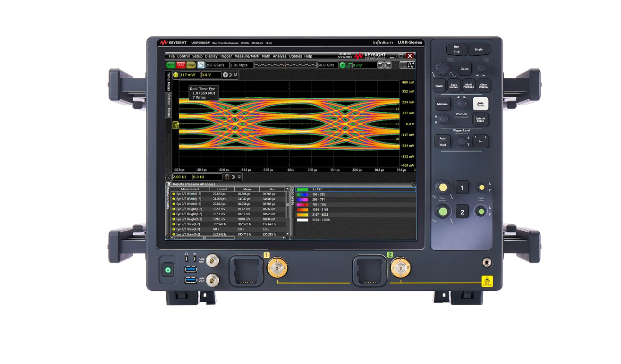Image resolution: width=621 pixels, height=364 pixels.
Task: Click the 117 mV vertical scale field
Action: tap(188, 75)
